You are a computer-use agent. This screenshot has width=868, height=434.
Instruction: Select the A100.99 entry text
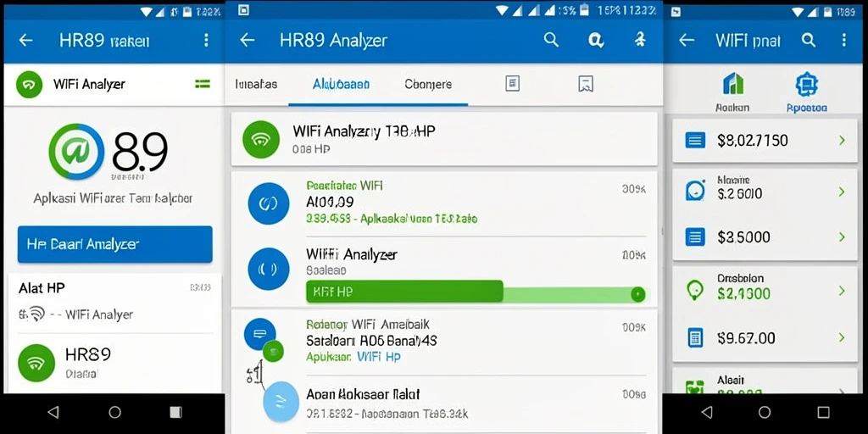330,202
